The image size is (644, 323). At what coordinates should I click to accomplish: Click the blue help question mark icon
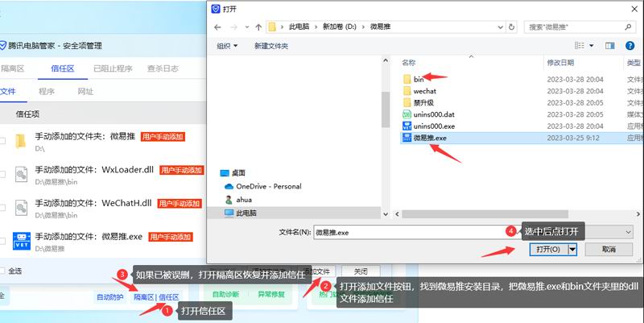point(630,46)
